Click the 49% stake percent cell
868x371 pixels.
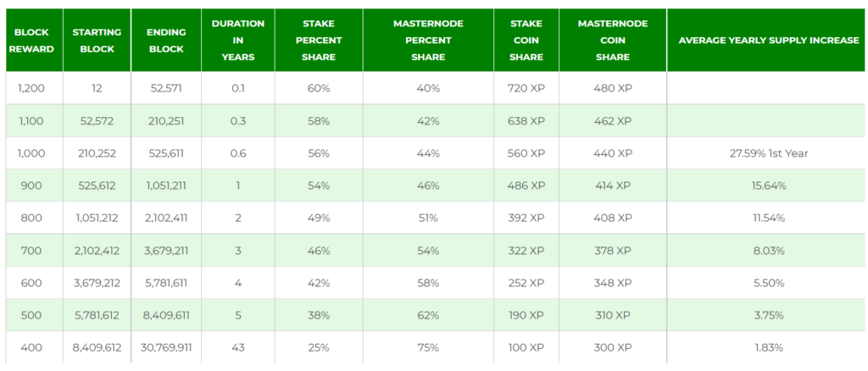[319, 218]
